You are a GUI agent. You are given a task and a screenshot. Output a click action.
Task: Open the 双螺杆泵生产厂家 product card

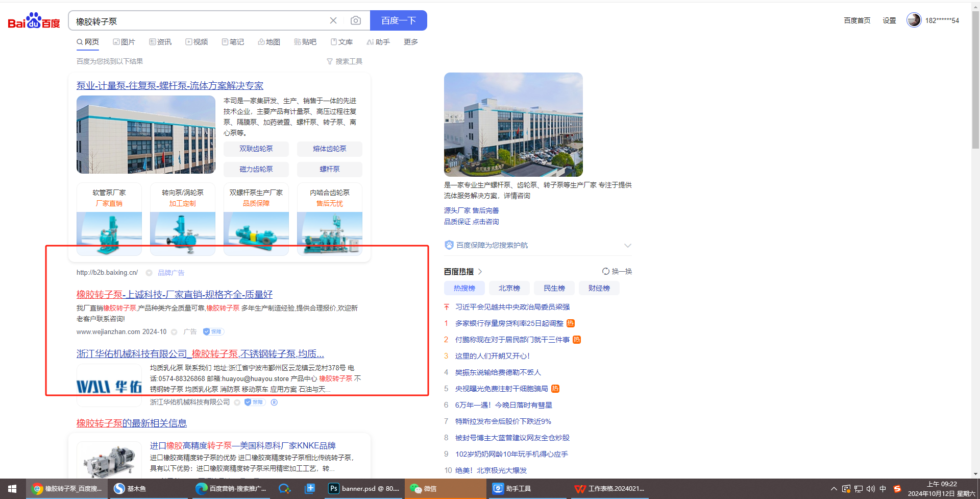[256, 219]
